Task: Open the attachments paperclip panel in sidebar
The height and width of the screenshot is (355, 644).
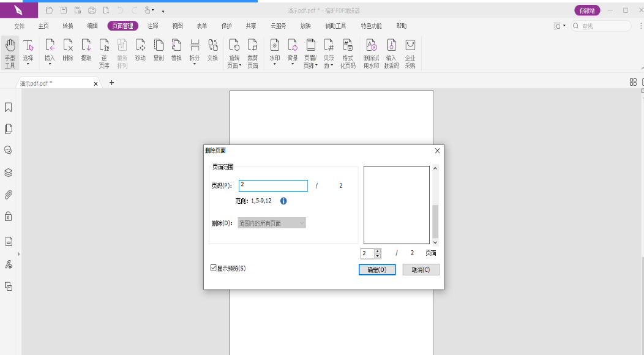Action: 9,195
